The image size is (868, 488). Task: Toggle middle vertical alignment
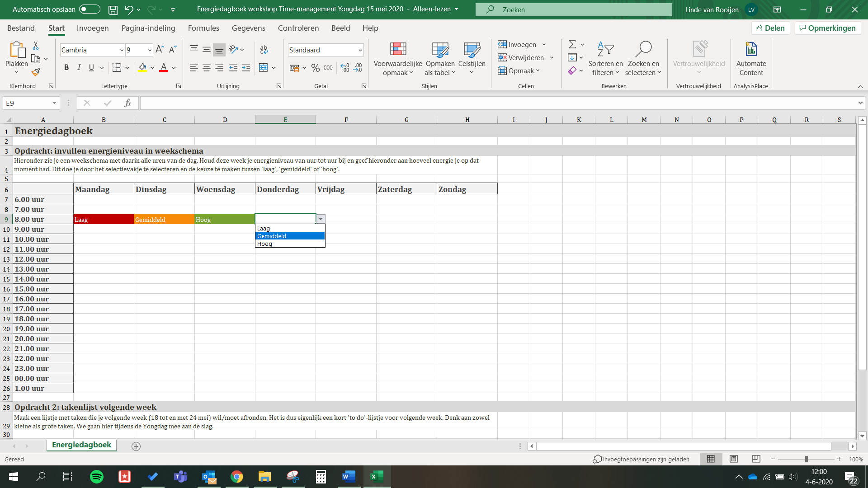[x=207, y=50]
